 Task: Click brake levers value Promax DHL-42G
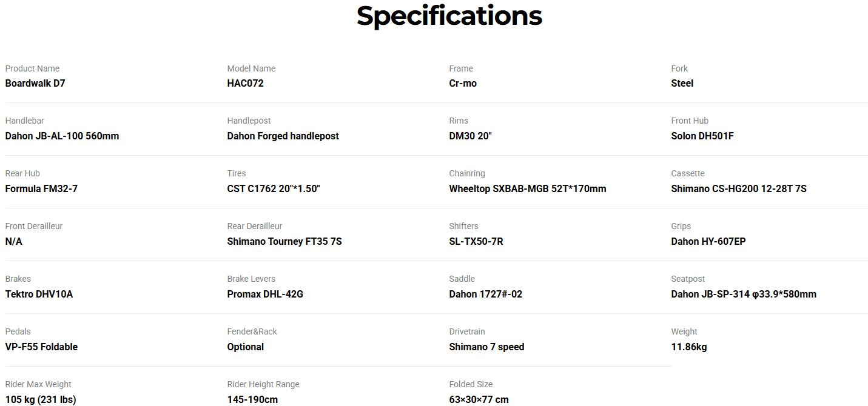(x=265, y=295)
